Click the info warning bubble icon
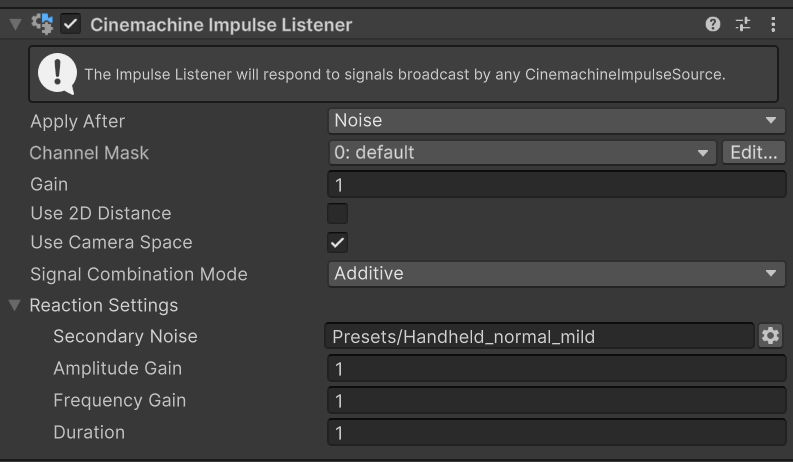The height and width of the screenshot is (462, 793). click(x=57, y=74)
